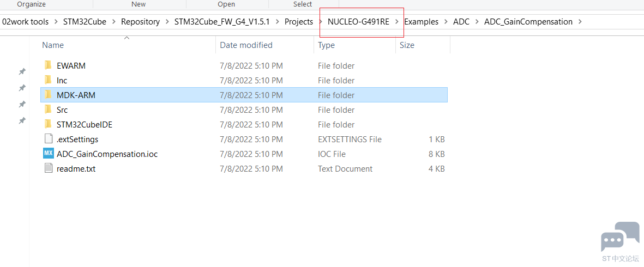Expand the chevron after ADC_GainCompensation in path
The height and width of the screenshot is (267, 644).
(x=580, y=22)
